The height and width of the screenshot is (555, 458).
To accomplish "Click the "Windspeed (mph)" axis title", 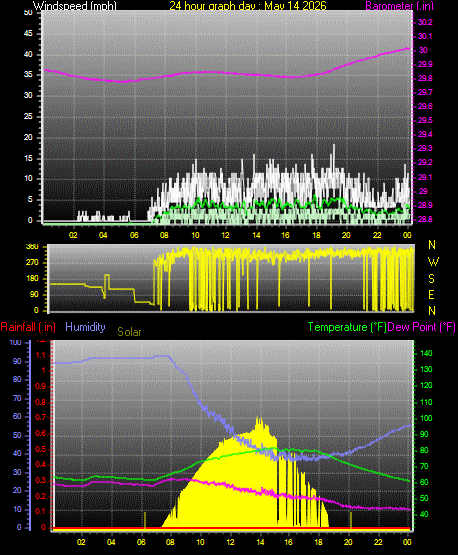I will pyautogui.click(x=75, y=6).
